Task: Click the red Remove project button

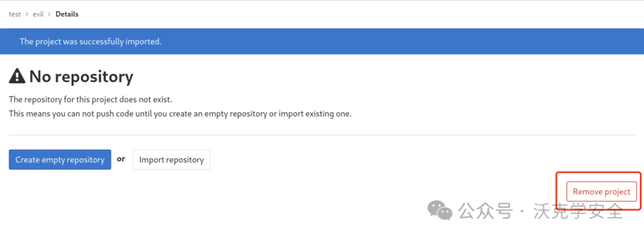Action: 601,192
